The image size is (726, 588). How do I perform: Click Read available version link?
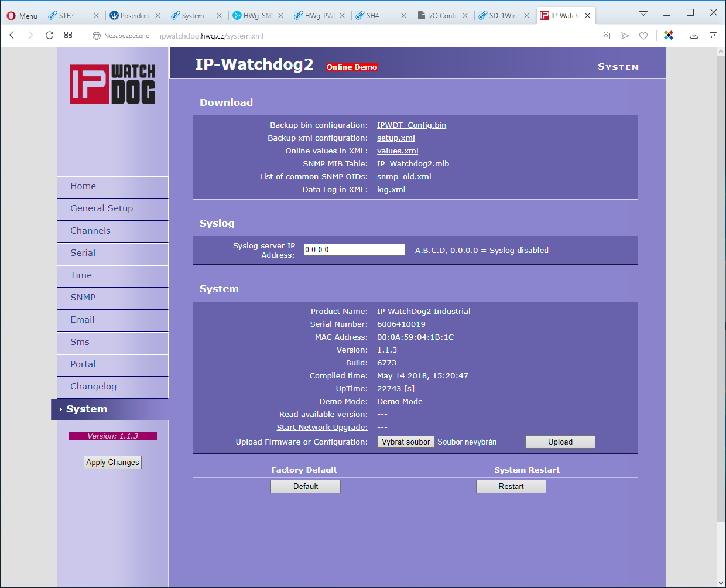(323, 415)
